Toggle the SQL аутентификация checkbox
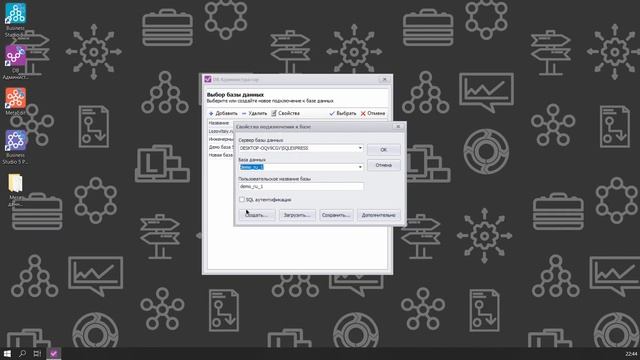The height and width of the screenshot is (360, 640). click(242, 199)
